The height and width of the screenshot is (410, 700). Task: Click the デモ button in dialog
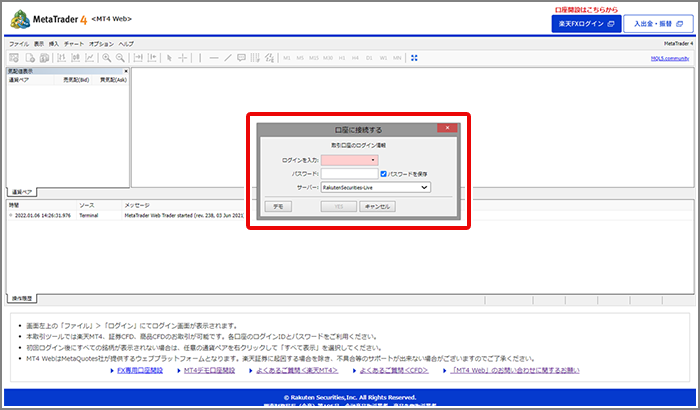tap(278, 206)
